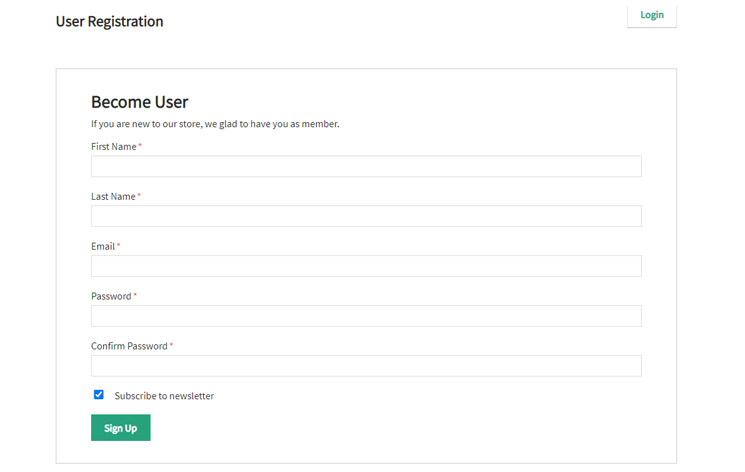Click into the Last Name text box
Viewport: 745px width, 472px height.
point(366,216)
